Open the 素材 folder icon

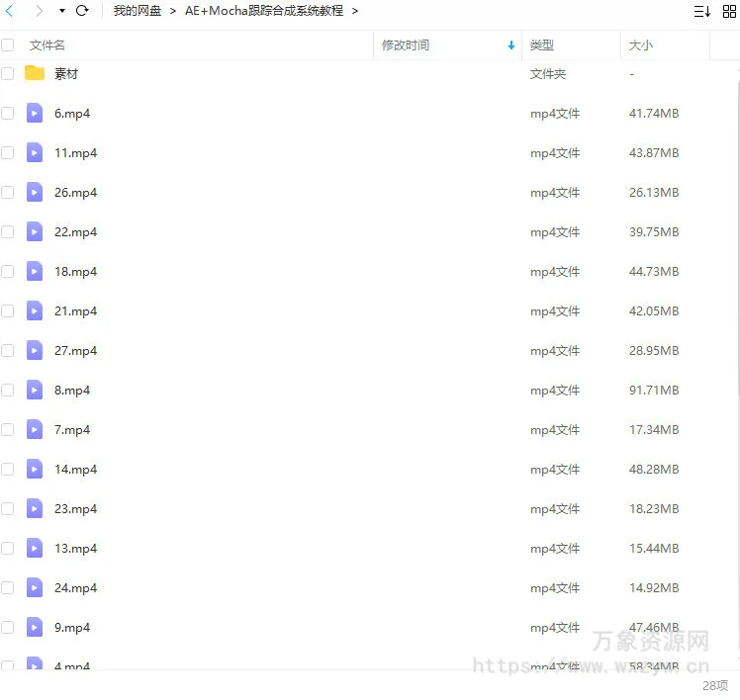35,73
